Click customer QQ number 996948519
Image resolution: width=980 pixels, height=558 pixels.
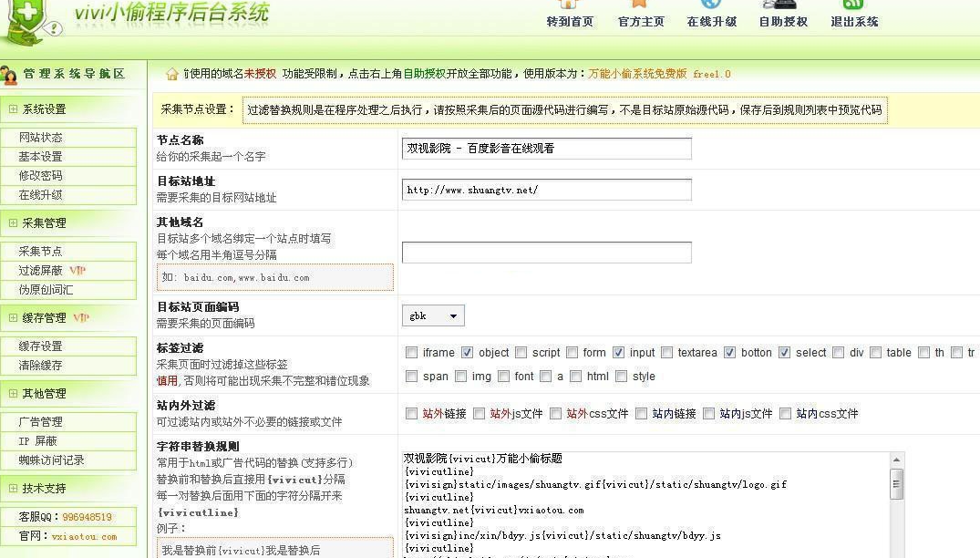[x=87, y=517]
